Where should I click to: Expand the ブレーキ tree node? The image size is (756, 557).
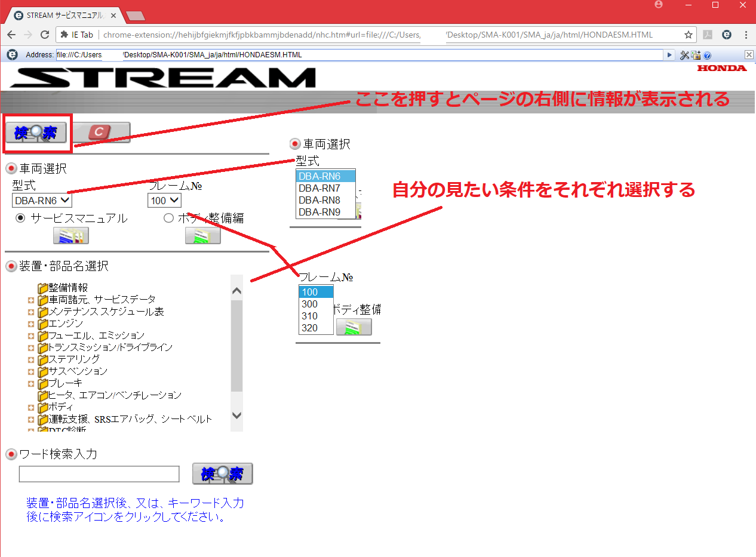[31, 383]
